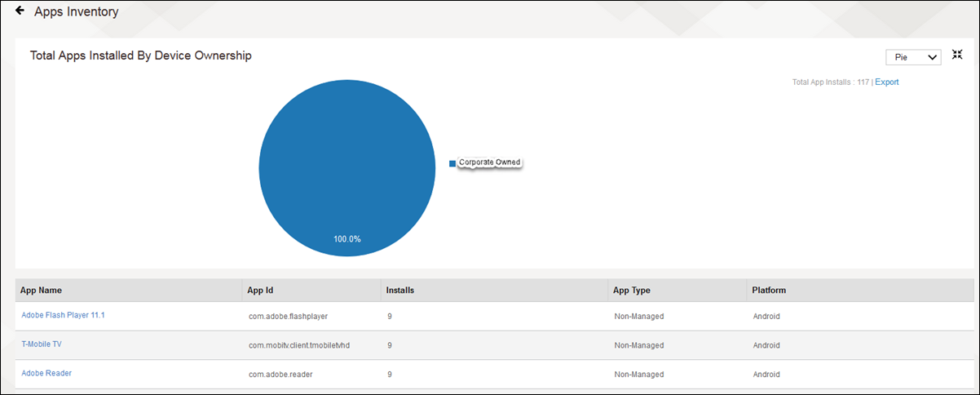Screen dimensions: 980x395
Task: Click the Installs value 9 for Adobe Reader
Action: coord(390,375)
